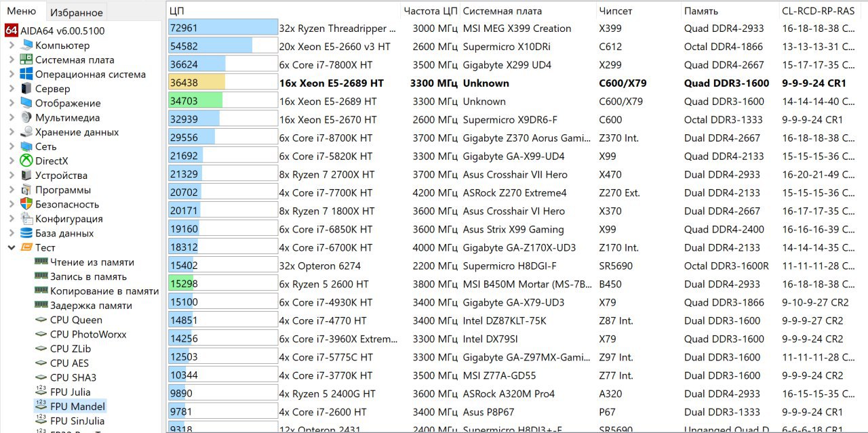Switch to the Избранное tab
This screenshot has height=433, width=868.
(77, 12)
